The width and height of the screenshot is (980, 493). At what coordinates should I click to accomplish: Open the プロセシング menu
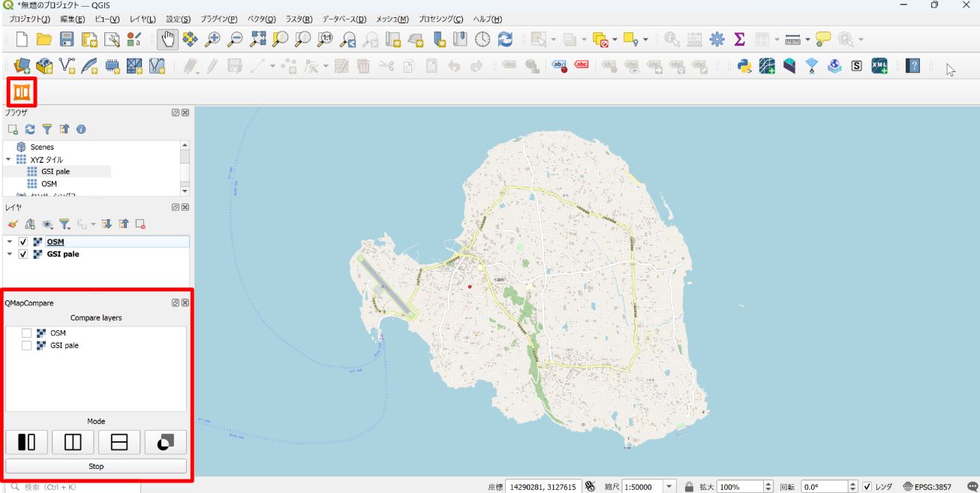(x=440, y=19)
